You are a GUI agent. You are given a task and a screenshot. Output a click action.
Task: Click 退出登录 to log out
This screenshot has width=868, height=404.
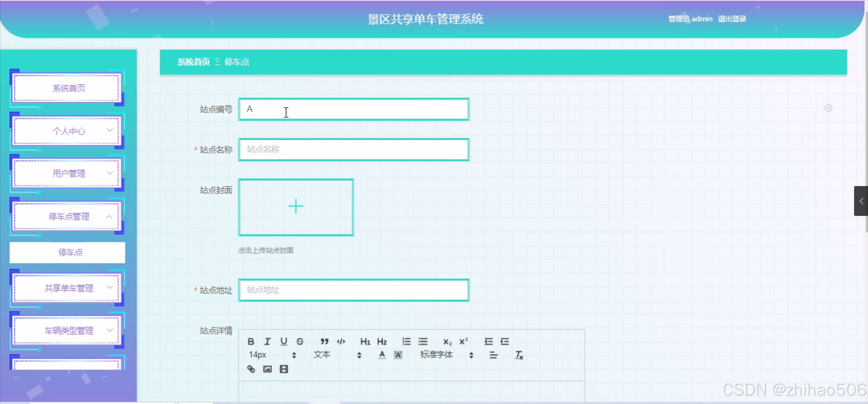tap(732, 18)
